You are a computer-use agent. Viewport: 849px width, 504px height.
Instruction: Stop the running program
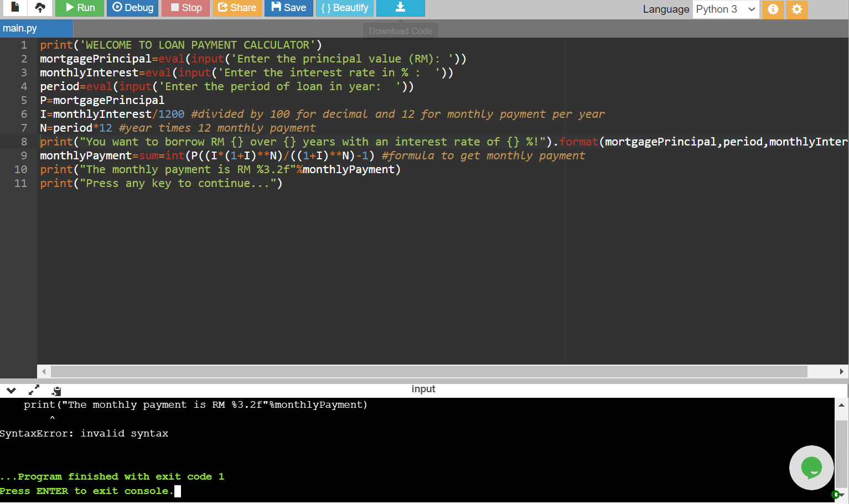pos(185,8)
